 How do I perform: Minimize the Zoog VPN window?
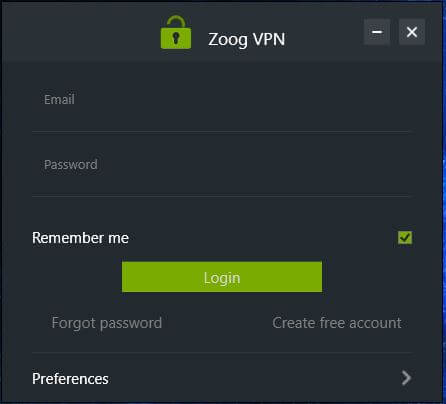click(x=377, y=32)
